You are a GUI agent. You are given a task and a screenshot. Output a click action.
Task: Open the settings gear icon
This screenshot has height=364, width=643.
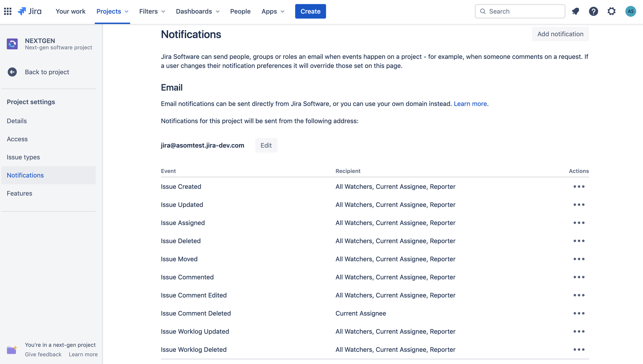pos(611,11)
